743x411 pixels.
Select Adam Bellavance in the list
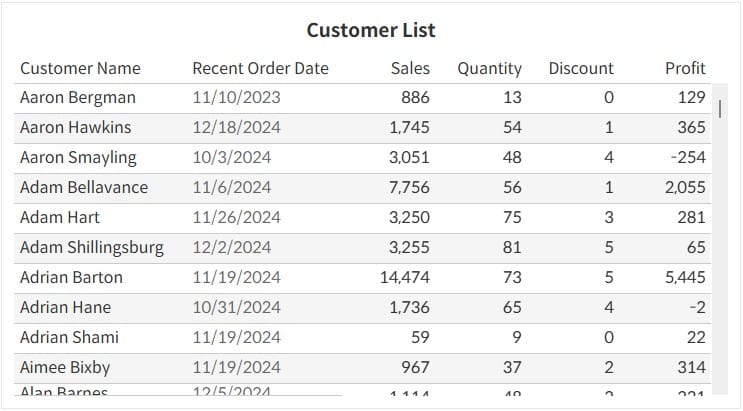tap(84, 188)
